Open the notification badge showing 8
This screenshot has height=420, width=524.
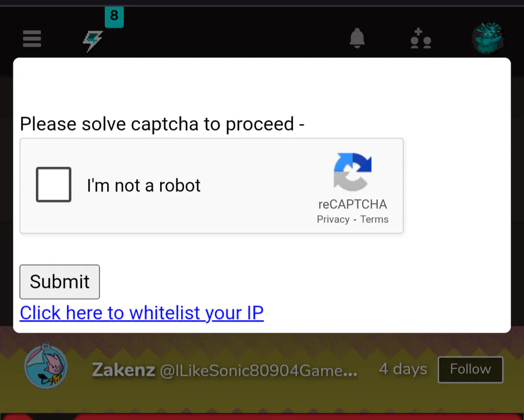point(114,16)
